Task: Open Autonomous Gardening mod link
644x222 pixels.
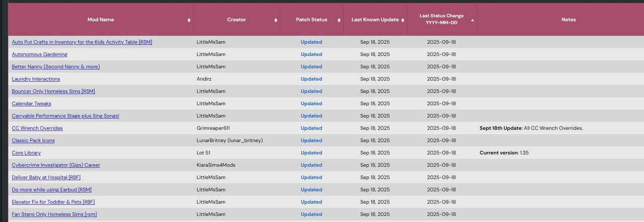Action: (40, 54)
